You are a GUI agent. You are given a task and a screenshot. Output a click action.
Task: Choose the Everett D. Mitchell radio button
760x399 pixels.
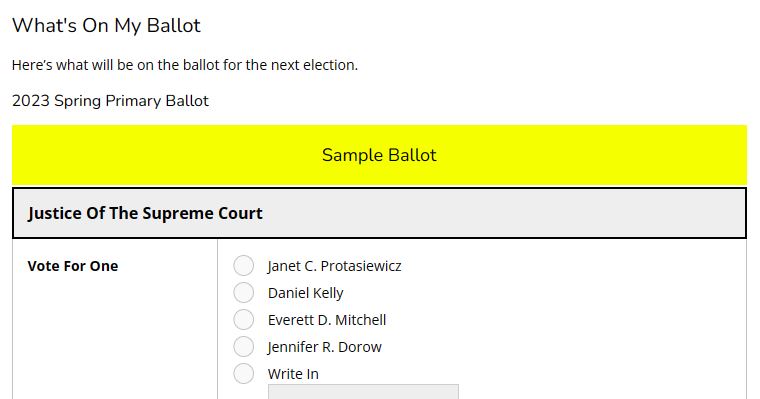(x=243, y=320)
